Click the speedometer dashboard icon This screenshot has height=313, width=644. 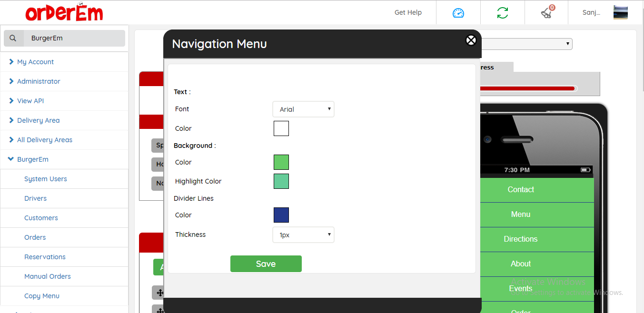(458, 13)
